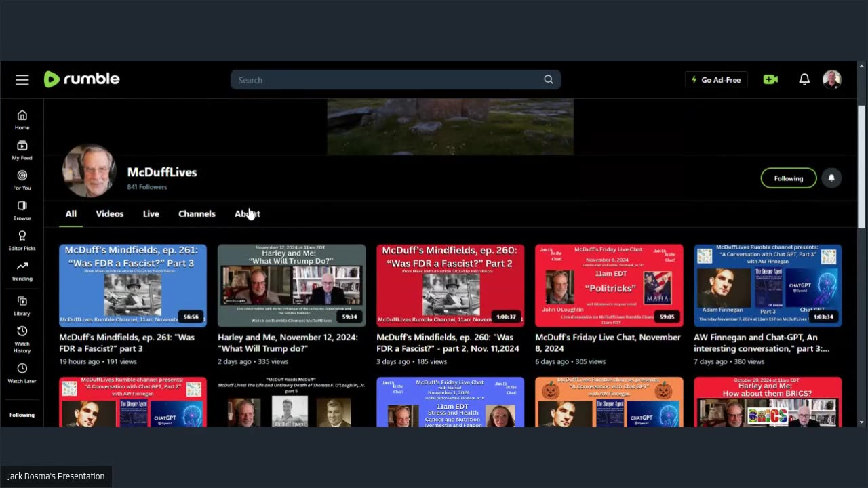Click the Following button for McDuffLives

click(x=789, y=178)
